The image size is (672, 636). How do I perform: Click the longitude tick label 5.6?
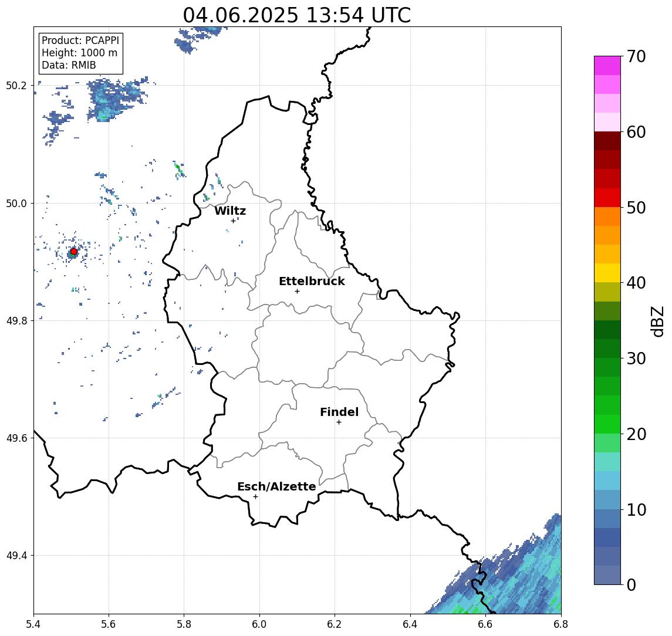pyautogui.click(x=109, y=624)
